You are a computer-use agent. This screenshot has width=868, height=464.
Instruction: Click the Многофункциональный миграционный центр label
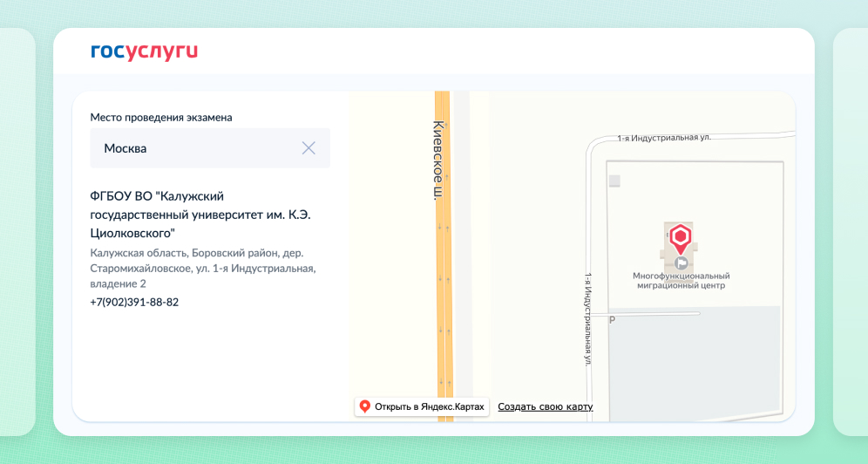click(x=680, y=280)
